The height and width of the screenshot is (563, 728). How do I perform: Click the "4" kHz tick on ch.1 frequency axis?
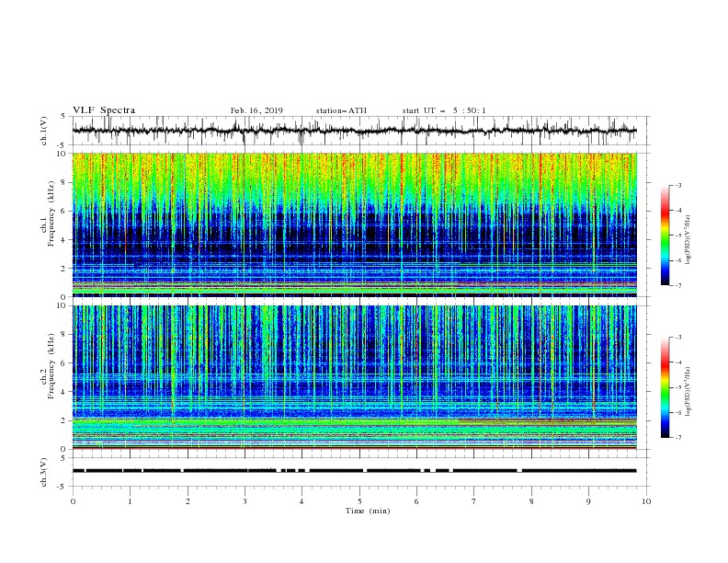click(x=63, y=240)
